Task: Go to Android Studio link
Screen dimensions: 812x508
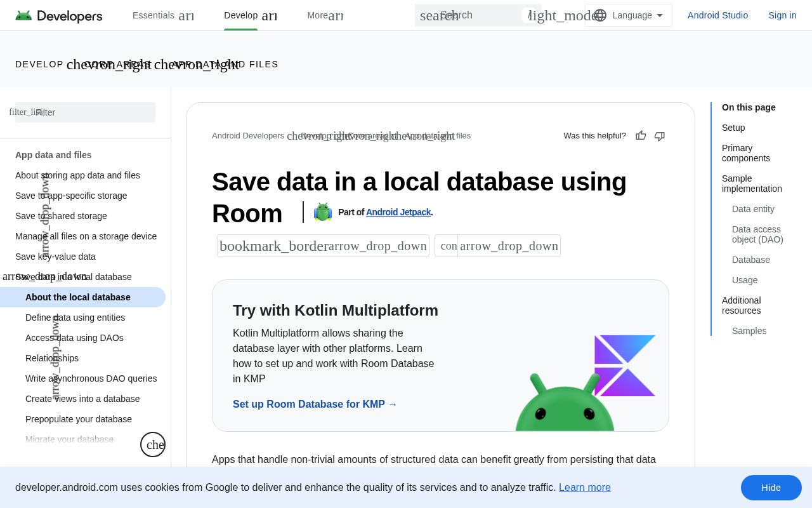Action: coord(717,15)
